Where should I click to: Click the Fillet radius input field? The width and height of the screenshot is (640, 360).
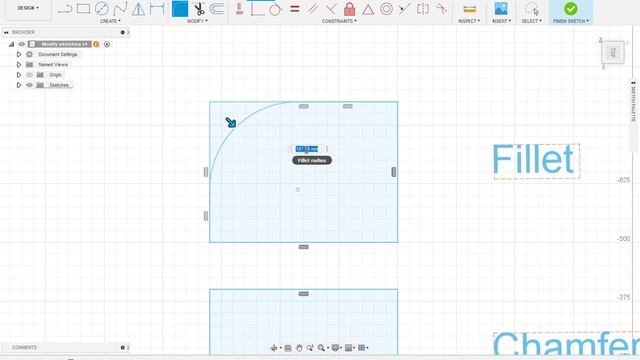[307, 149]
